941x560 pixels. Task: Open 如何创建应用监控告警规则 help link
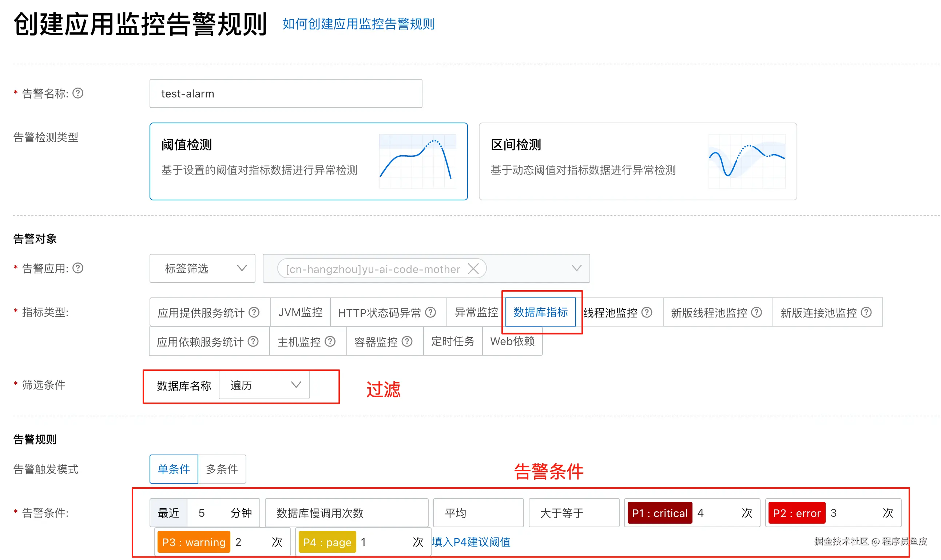[x=358, y=24]
